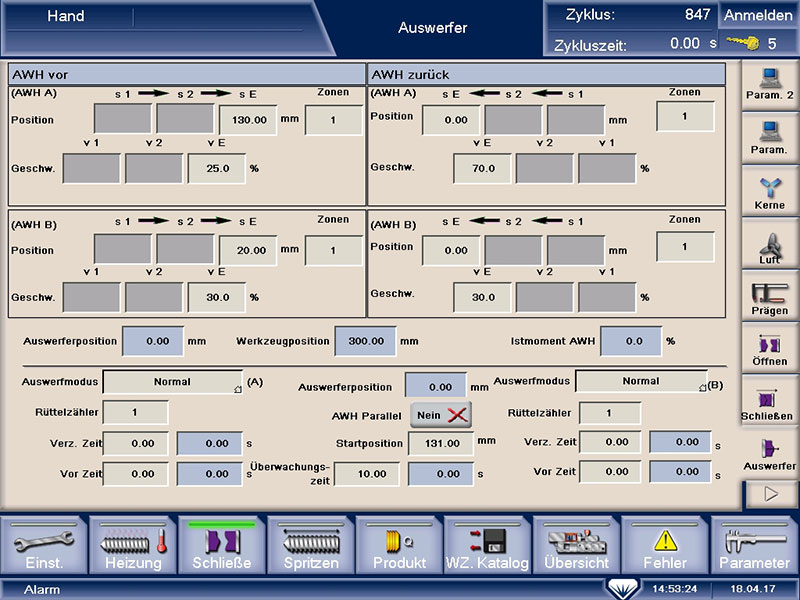Click Zyklus counter value 847
The image size is (800, 600).
pos(697,14)
